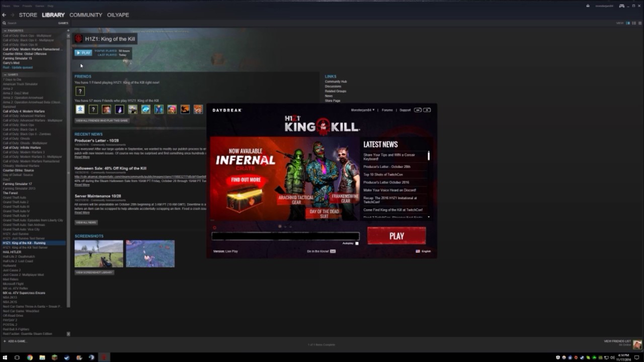Open the View menu in the menu bar
Image resolution: width=644 pixels, height=362 pixels.
[16, 6]
